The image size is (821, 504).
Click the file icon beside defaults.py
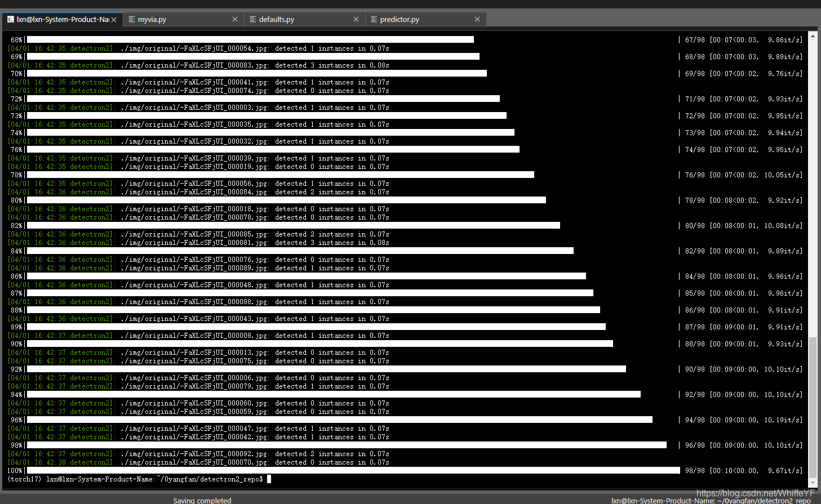[x=253, y=19]
